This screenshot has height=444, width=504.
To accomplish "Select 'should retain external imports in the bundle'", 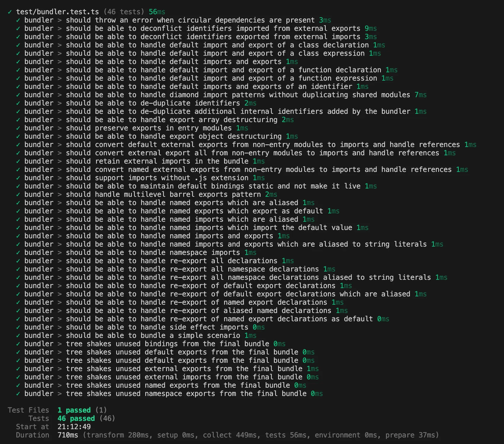I will [140, 161].
